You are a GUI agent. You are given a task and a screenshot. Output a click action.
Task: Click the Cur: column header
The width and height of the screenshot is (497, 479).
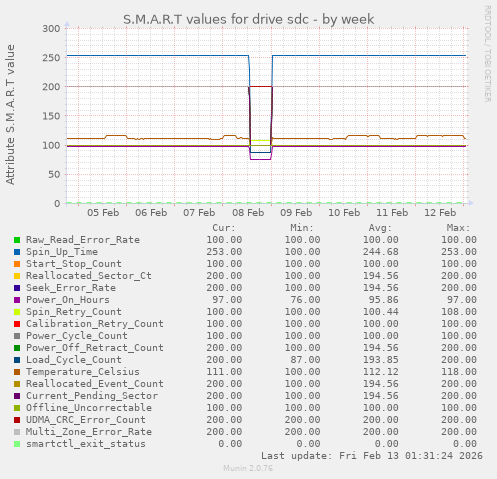point(224,228)
